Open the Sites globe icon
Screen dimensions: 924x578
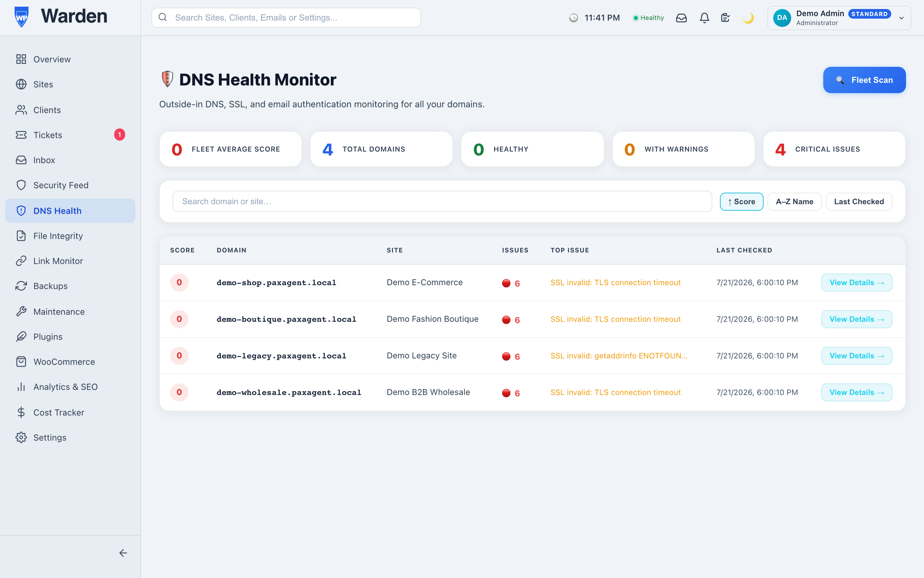click(21, 84)
